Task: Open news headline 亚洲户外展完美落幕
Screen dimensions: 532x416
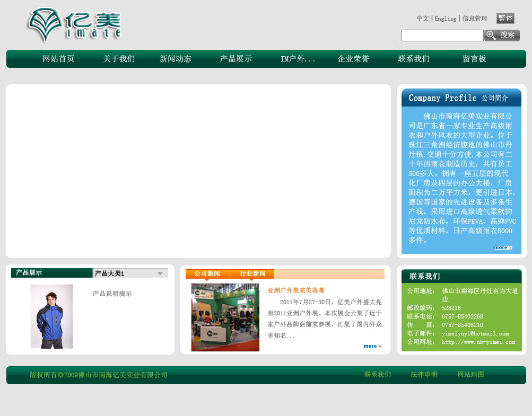Action: [296, 290]
